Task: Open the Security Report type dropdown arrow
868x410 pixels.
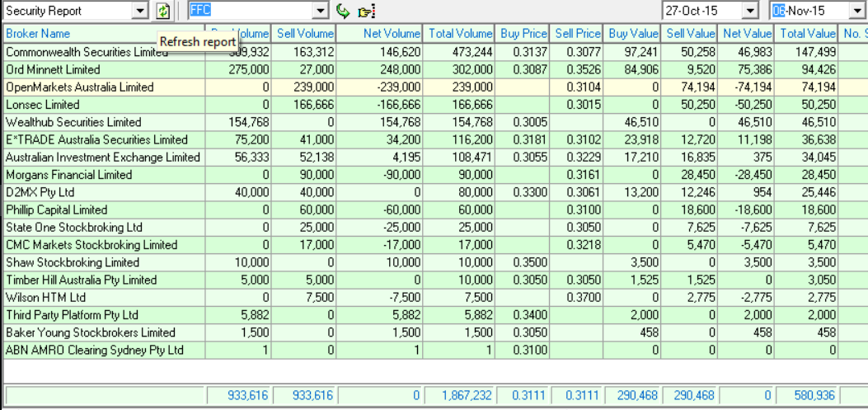Action: pos(140,11)
